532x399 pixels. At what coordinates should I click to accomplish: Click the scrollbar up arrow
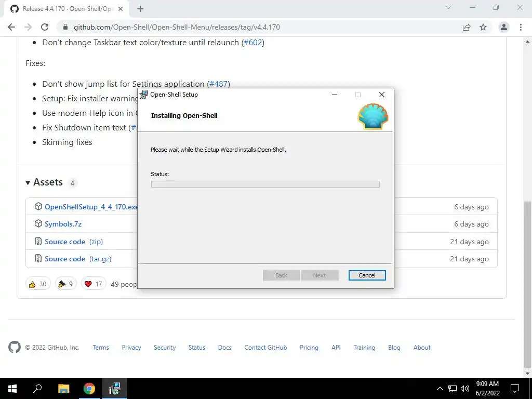[527, 42]
